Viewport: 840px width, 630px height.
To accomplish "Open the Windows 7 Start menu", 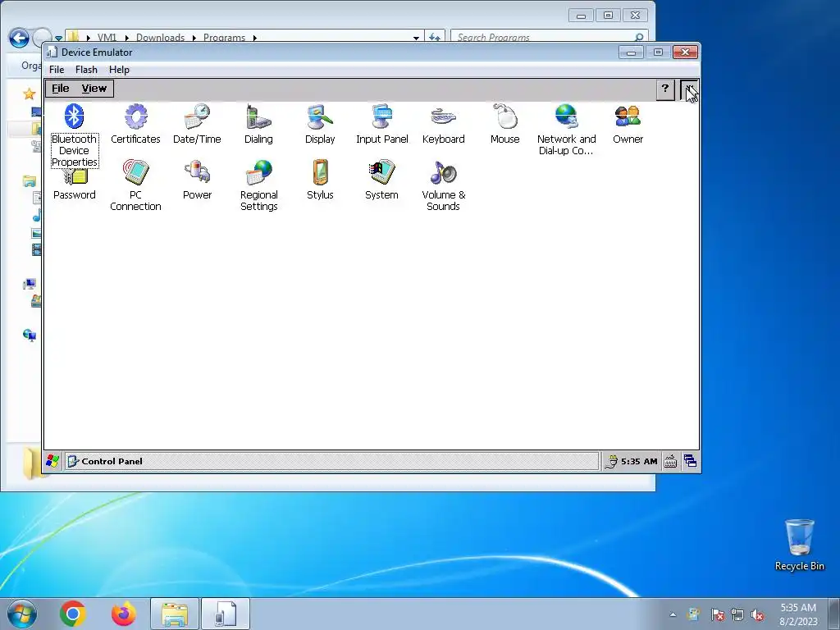I will click(x=21, y=614).
